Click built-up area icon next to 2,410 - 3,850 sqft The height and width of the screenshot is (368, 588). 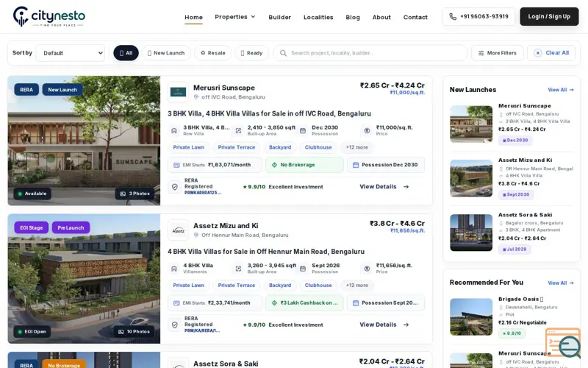pyautogui.click(x=238, y=131)
